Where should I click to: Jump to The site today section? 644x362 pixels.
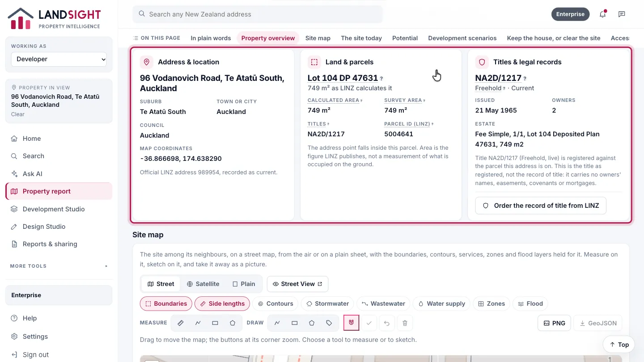click(x=361, y=38)
